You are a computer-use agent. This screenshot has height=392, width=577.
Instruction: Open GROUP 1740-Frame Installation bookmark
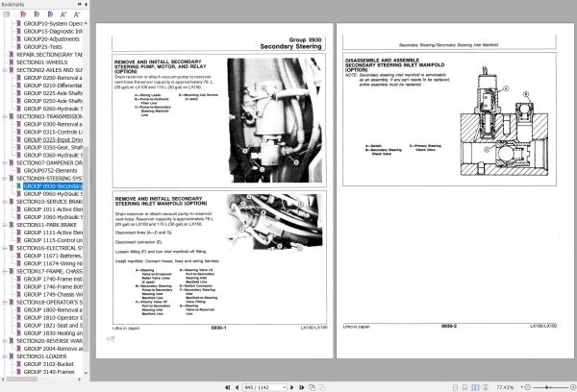tap(53, 279)
